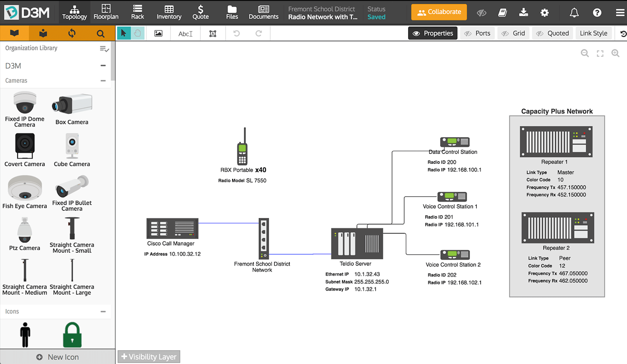Open the help question mark icon
The width and height of the screenshot is (627, 364).
point(597,13)
